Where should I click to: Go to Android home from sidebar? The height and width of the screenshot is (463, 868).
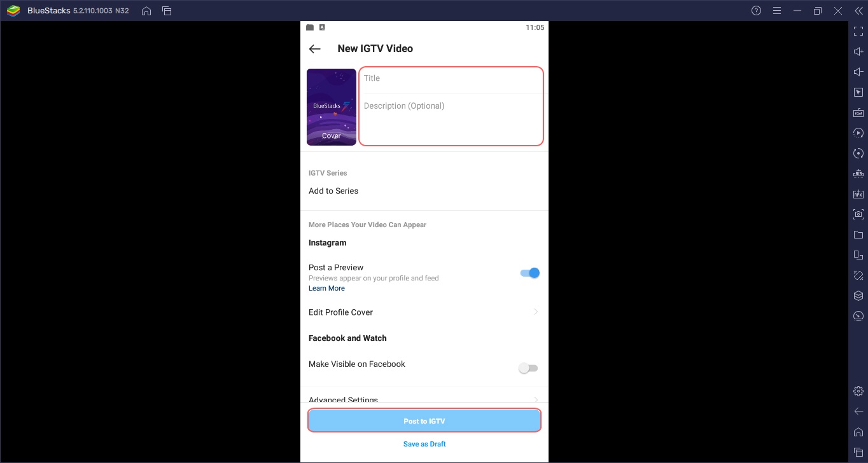coord(858,431)
